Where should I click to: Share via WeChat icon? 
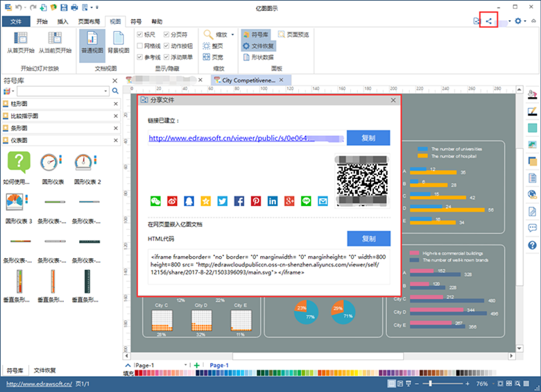(155, 201)
